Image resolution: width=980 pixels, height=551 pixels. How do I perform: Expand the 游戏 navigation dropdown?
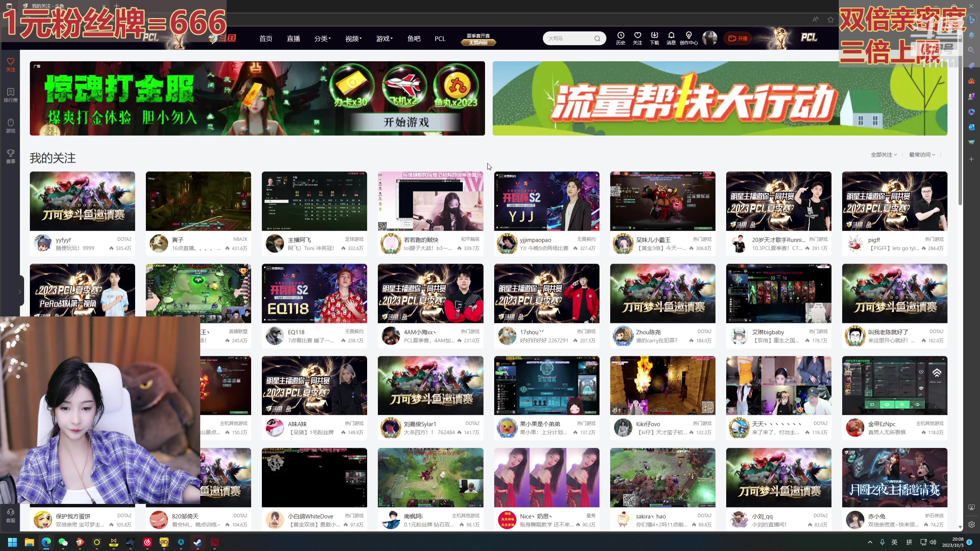point(384,38)
